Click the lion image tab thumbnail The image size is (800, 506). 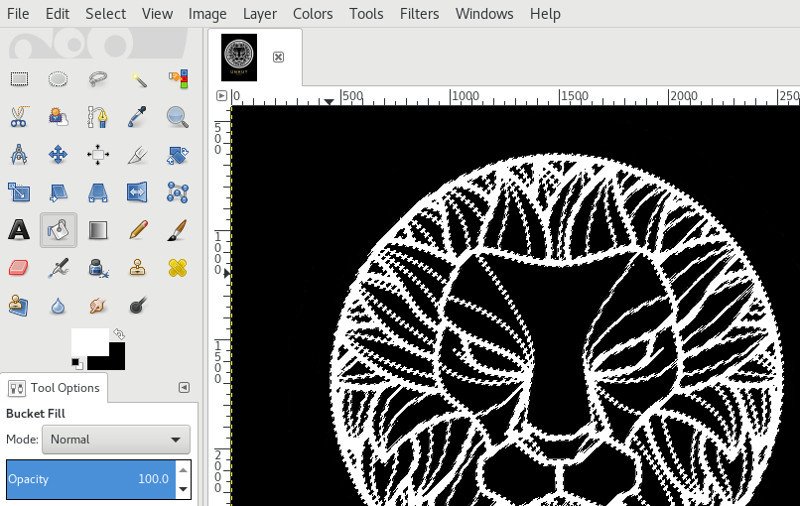click(239, 57)
